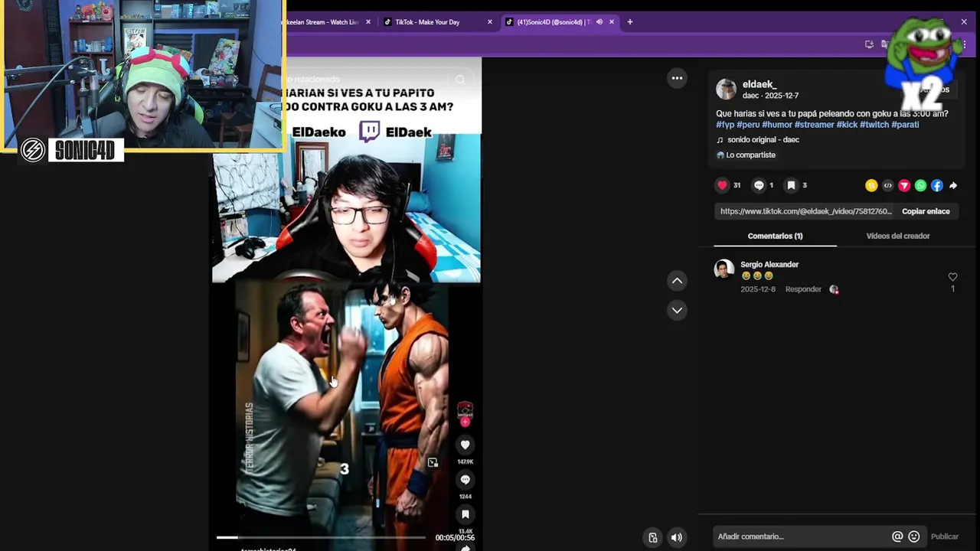Click the yellow repost share icon

(871, 185)
